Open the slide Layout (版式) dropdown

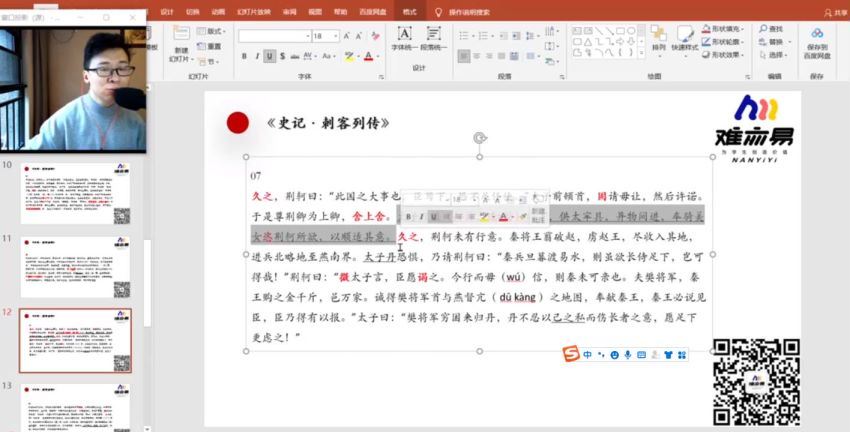pos(211,31)
